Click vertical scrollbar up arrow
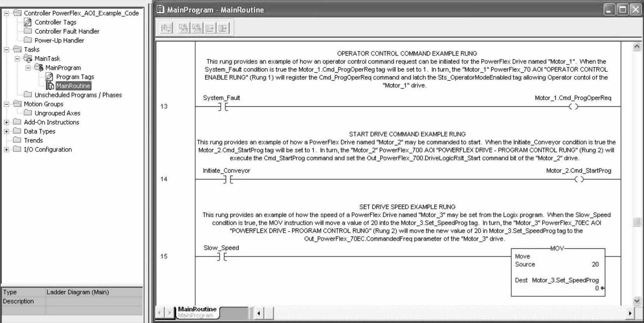Viewport: 644px width, 323px height. [637, 47]
